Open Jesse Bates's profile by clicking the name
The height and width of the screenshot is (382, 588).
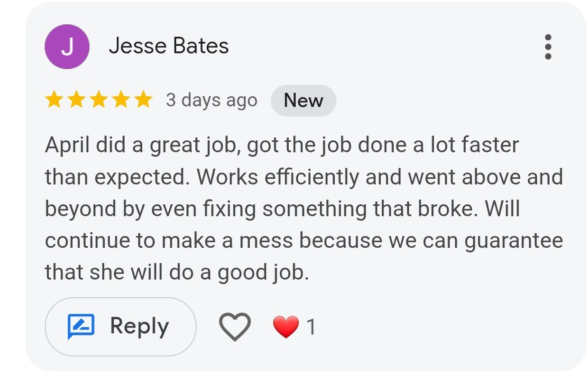coord(169,46)
